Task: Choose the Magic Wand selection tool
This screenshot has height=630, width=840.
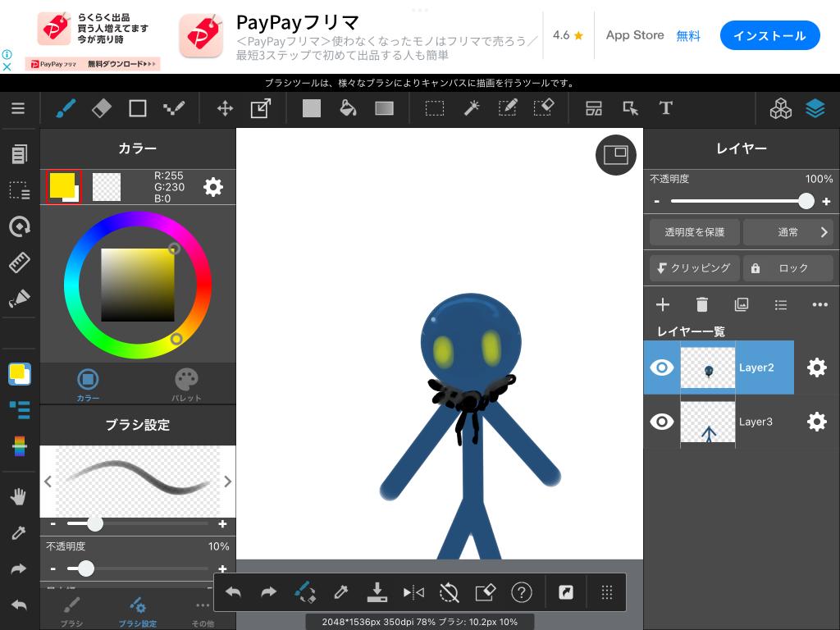Action: click(x=472, y=108)
